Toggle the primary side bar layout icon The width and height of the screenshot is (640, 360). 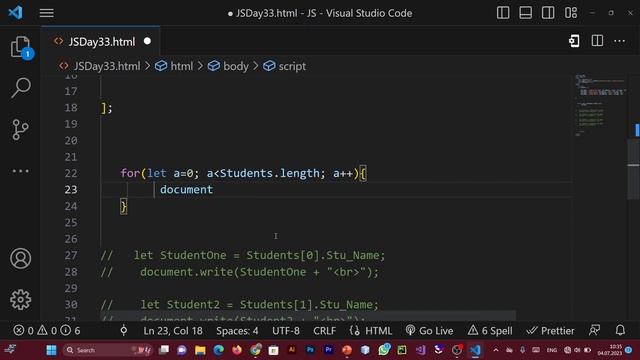(503, 13)
